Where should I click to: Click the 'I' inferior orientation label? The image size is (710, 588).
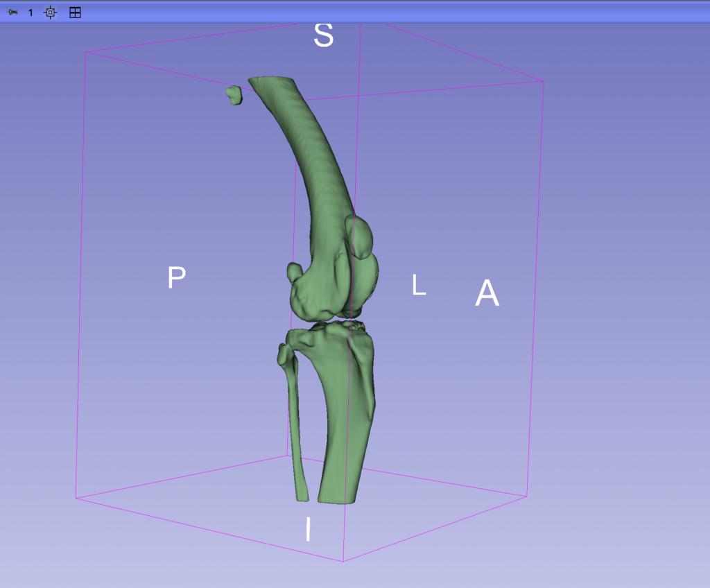point(309,529)
